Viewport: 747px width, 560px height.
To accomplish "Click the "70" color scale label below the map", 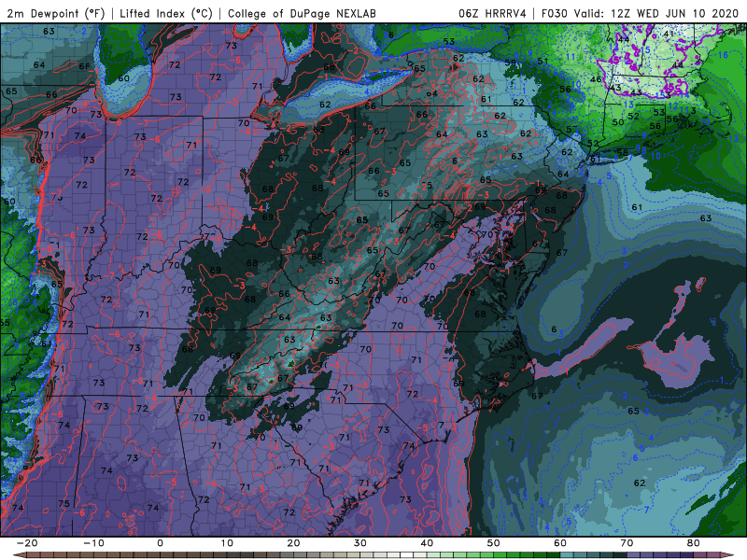I will [x=627, y=543].
